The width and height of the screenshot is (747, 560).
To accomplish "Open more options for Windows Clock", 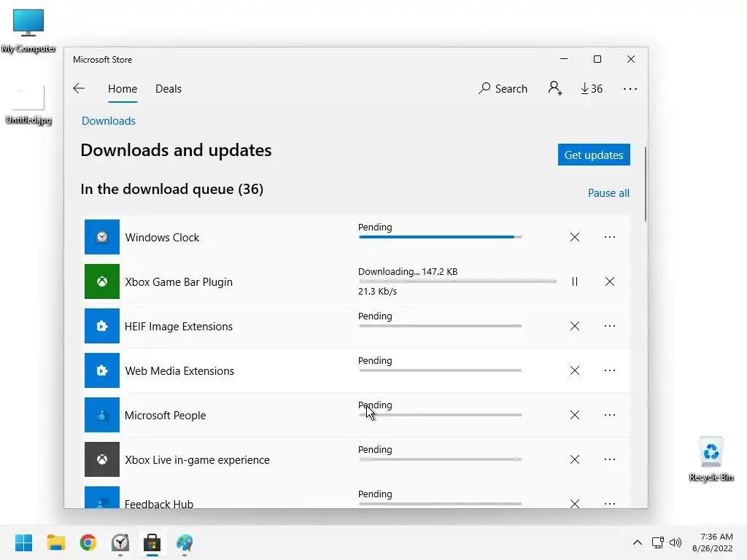I will point(609,237).
